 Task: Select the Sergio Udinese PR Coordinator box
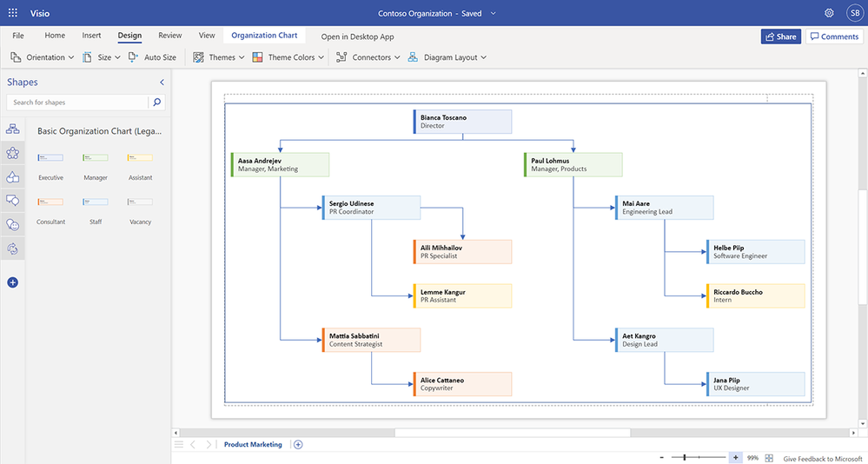click(x=372, y=208)
